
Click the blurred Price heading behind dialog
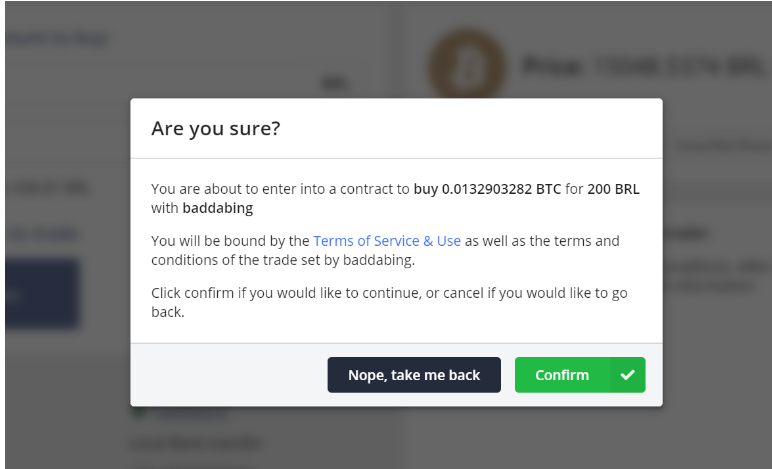645,66
